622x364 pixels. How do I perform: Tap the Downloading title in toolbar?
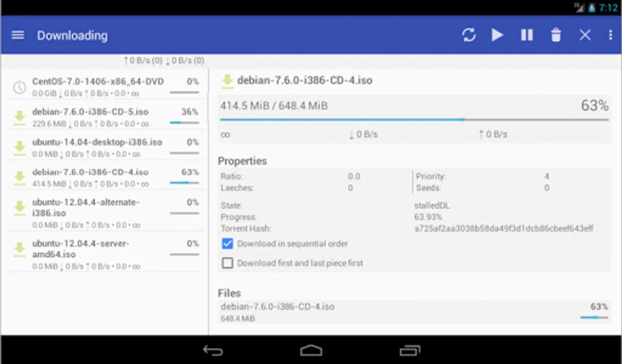[x=72, y=36]
